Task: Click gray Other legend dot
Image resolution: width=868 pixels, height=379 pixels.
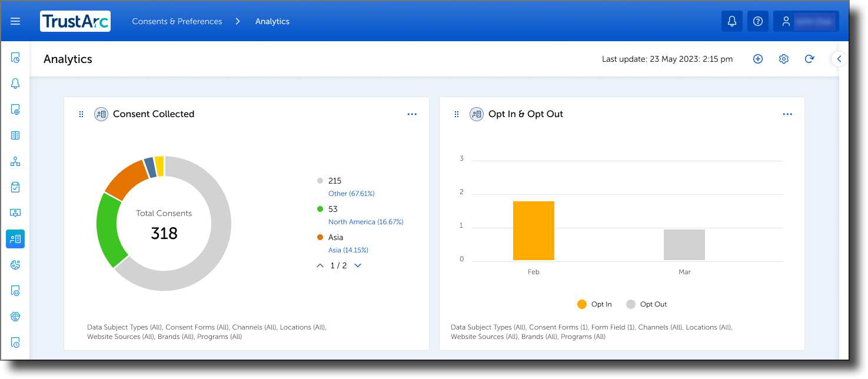Action: click(x=320, y=181)
